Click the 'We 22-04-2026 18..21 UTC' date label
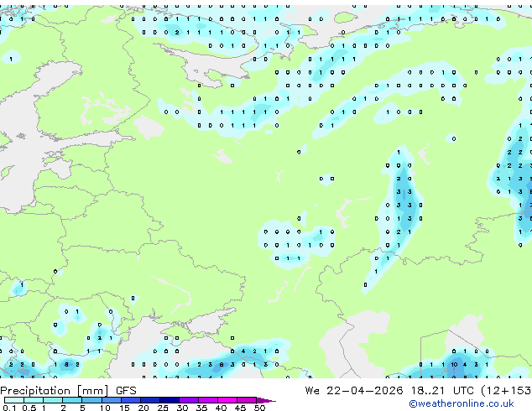Viewport: 532px width, 411px height. [x=389, y=391]
